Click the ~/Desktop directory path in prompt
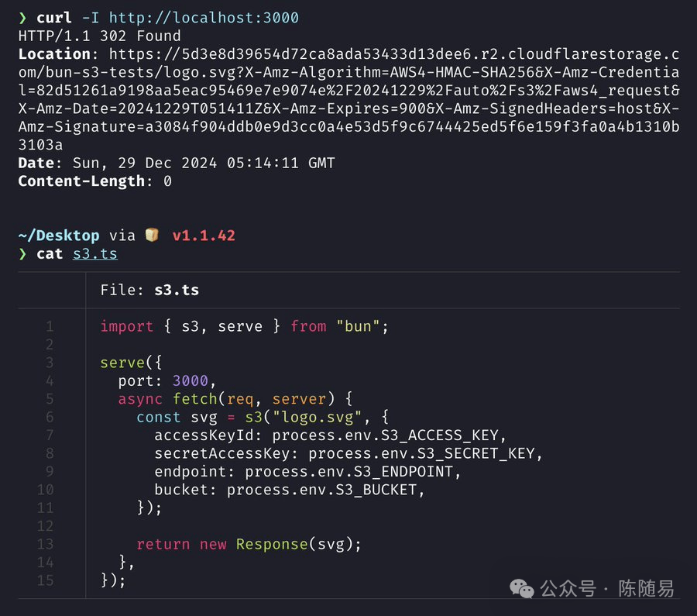This screenshot has height=616, width=697. tap(59, 236)
